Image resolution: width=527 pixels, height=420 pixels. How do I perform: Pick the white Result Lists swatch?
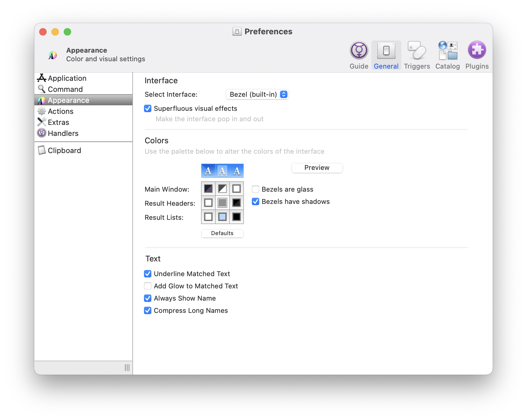pyautogui.click(x=208, y=217)
